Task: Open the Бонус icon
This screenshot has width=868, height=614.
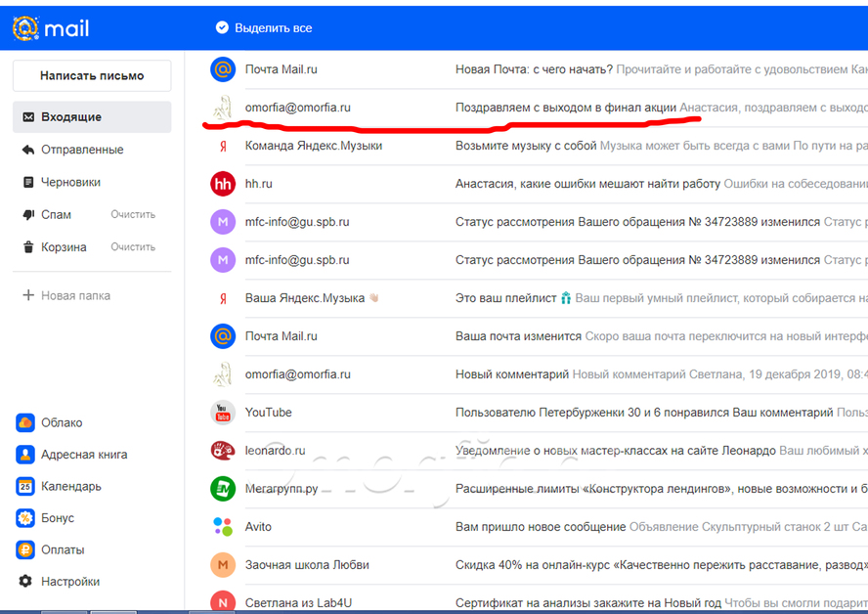Action: point(25,518)
